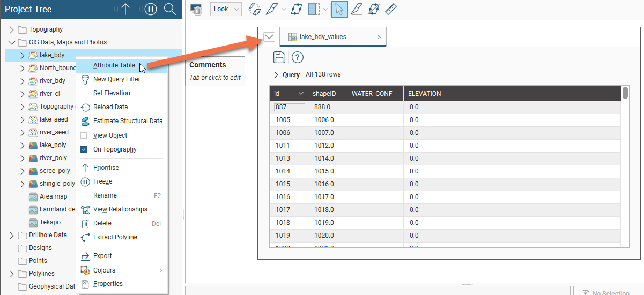Screen dimensions: 644x295
Task: Click New Query Filter menu entry
Action: [x=116, y=79]
